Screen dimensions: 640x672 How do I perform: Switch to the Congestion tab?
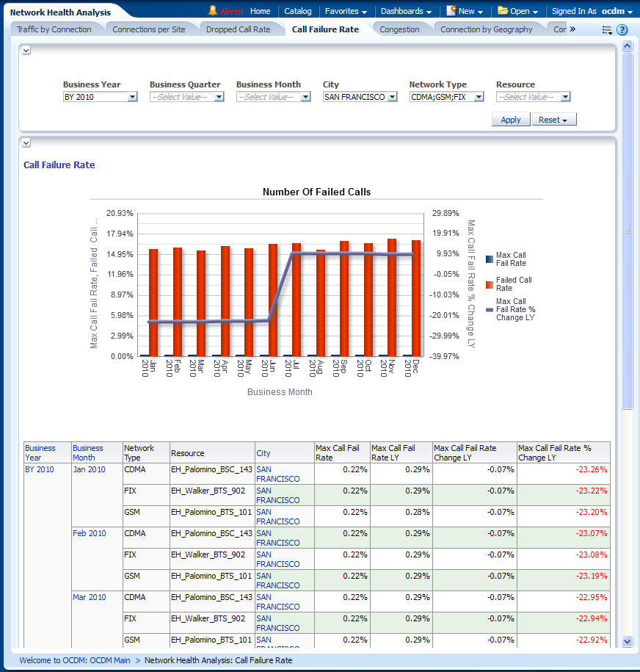pos(399,29)
